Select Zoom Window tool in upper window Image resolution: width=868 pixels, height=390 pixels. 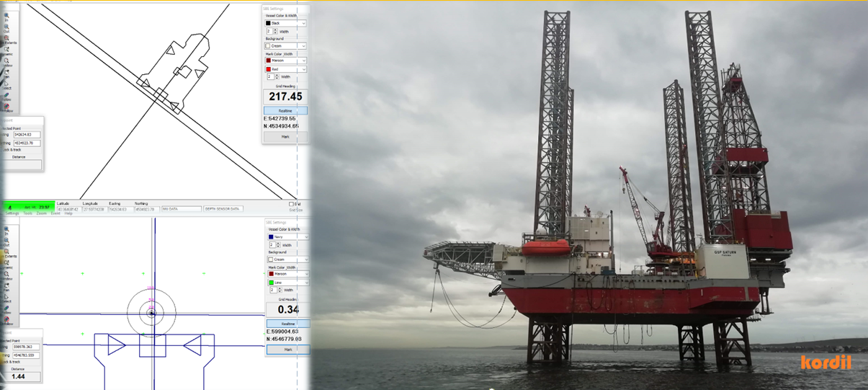click(x=6, y=63)
